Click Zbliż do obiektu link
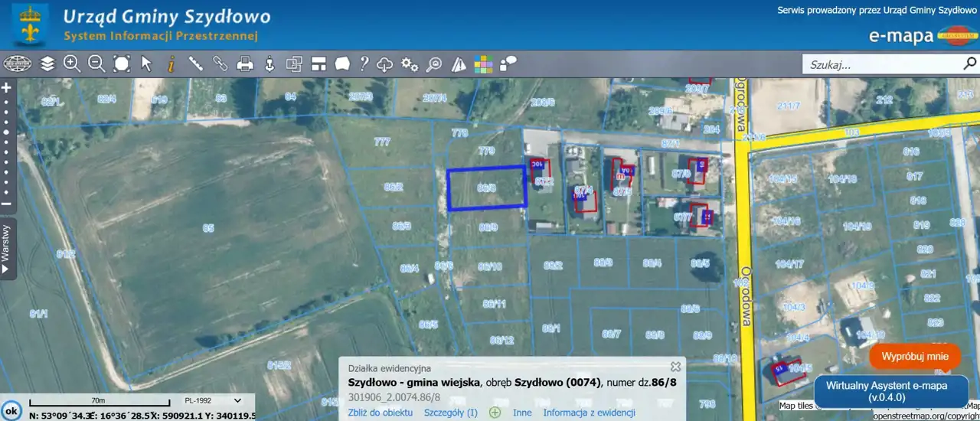Screen dimensions: 980x421 (381, 413)
